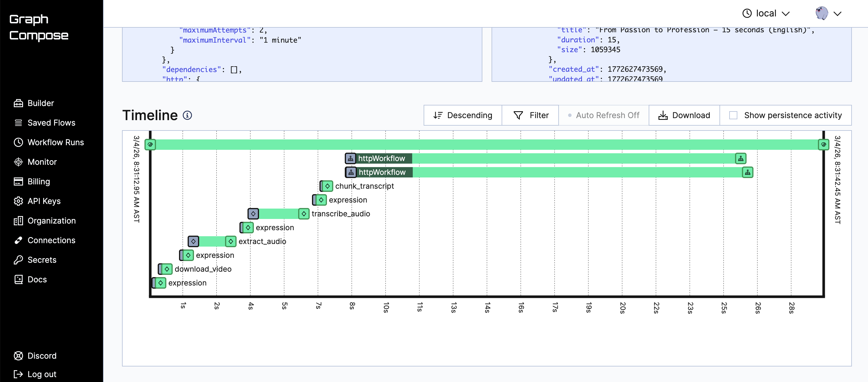Enable Show persistence activity checkbox
868x382 pixels.
pos(733,115)
